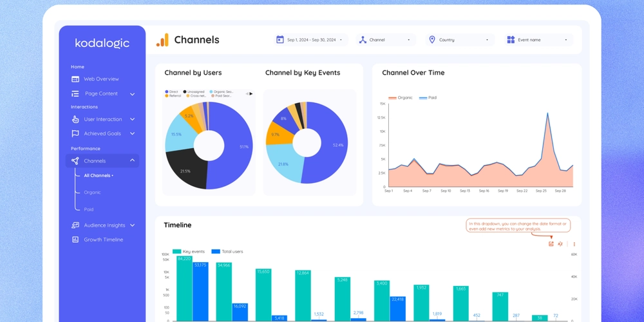Click the Timeline optional metrics icon
The height and width of the screenshot is (322, 644).
tap(551, 244)
